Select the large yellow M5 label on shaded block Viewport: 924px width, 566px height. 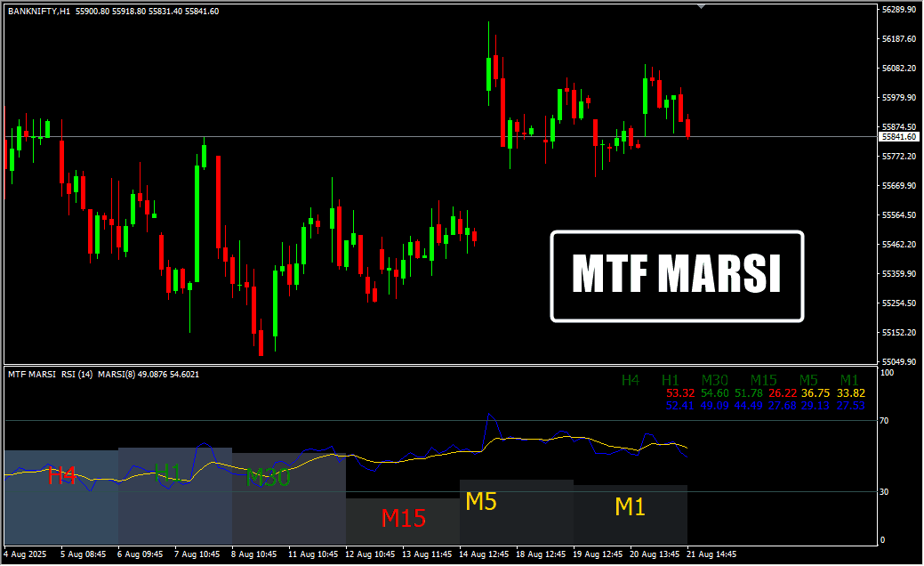tap(481, 501)
